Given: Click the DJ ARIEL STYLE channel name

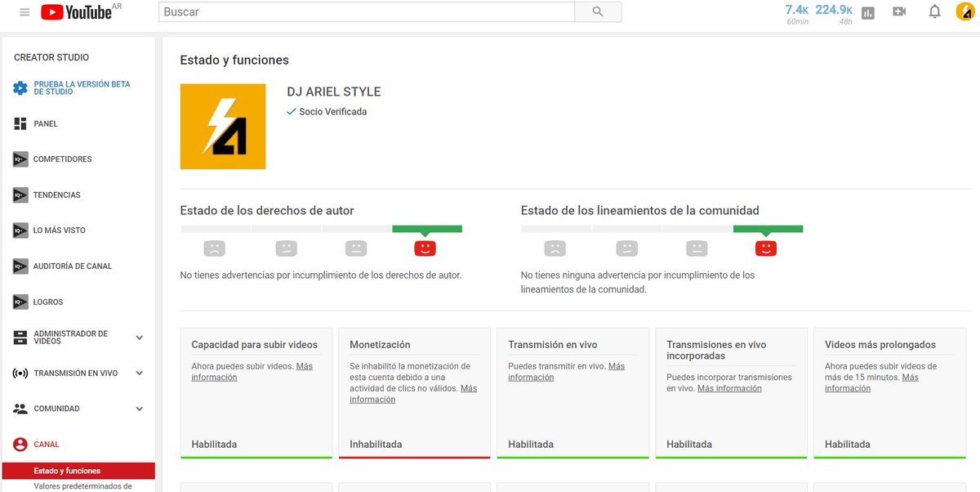Looking at the screenshot, I should pos(334,92).
